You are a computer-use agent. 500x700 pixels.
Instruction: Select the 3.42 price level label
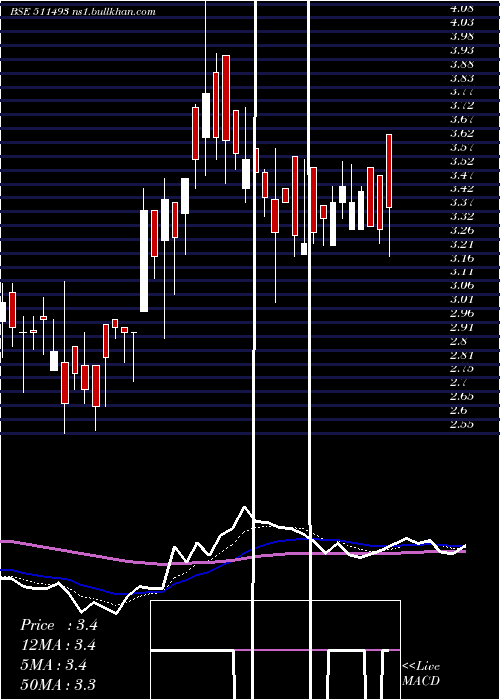(x=462, y=188)
